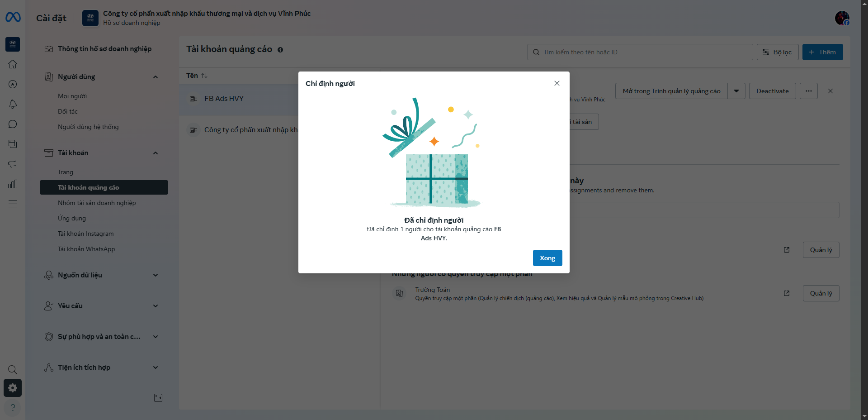
Task: Click the Thêm button
Action: tap(822, 52)
